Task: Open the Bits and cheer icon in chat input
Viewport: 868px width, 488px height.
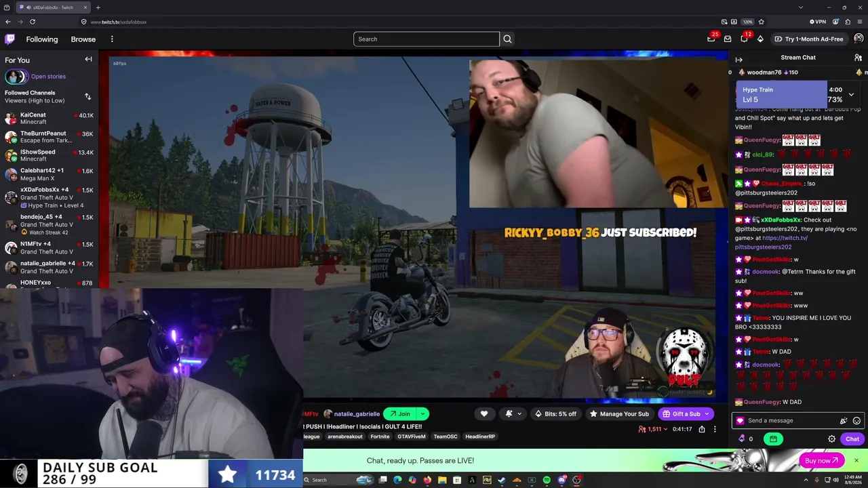Action: pos(844,421)
